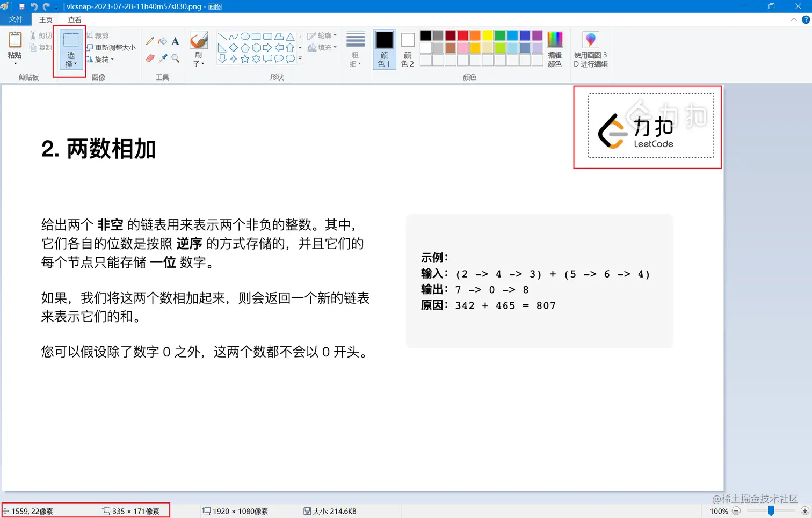This screenshot has height=518, width=812.
Task: Choose the orange color swatch
Action: [475, 35]
